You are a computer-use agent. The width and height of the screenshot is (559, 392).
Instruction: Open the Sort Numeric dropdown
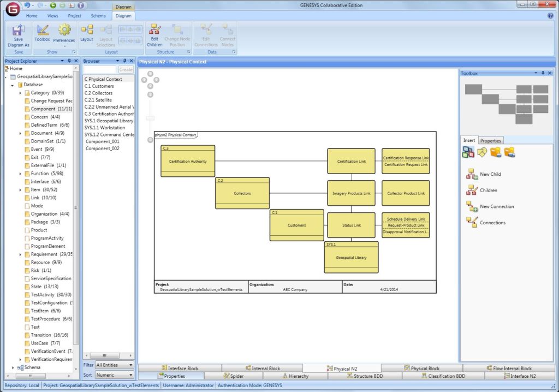(x=114, y=375)
